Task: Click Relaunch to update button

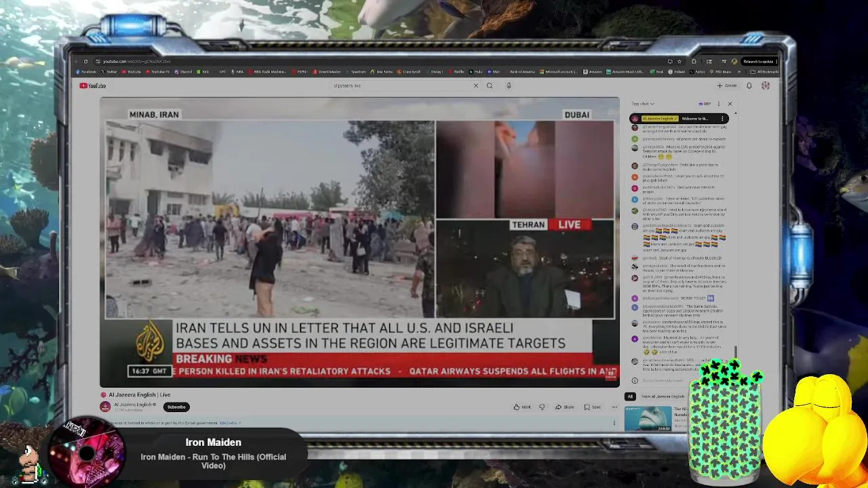Action: [759, 62]
